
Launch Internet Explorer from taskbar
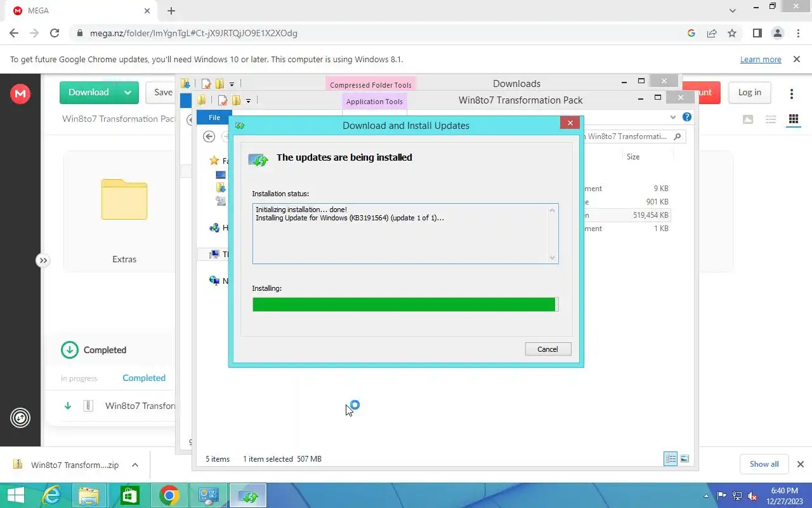51,495
